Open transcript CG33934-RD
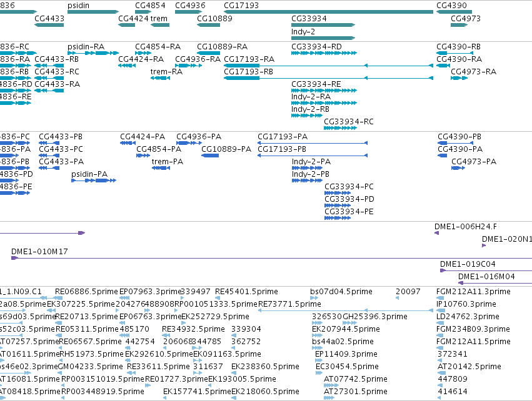 pos(316,47)
